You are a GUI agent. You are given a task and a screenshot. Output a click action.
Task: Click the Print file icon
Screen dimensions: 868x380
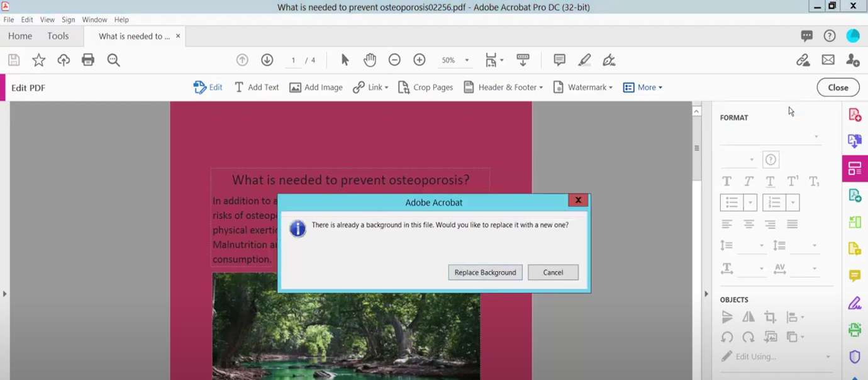(88, 60)
